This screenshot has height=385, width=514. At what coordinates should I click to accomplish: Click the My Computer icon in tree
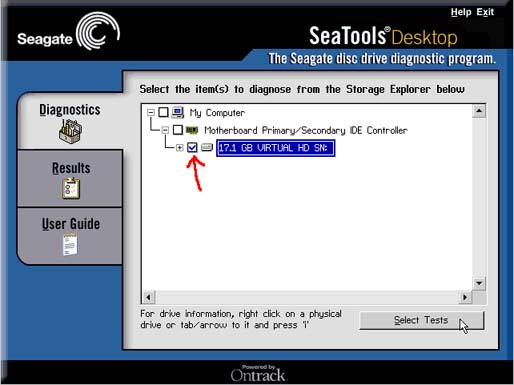tap(178, 112)
